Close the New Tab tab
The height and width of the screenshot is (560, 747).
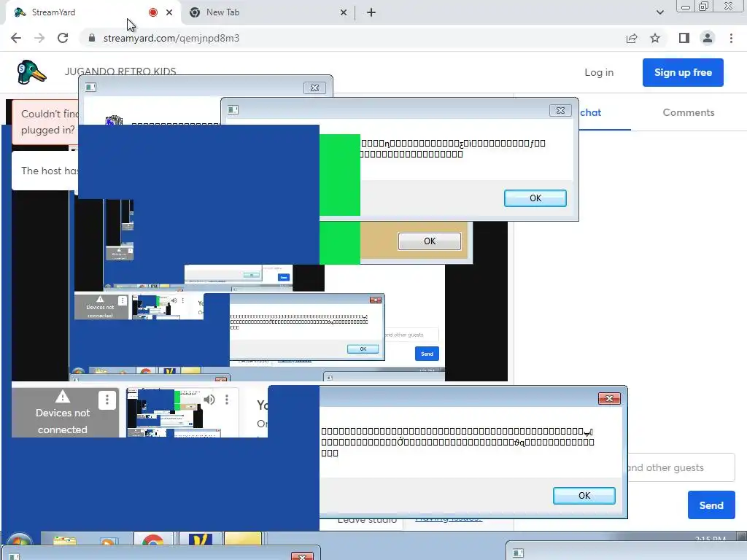click(344, 12)
